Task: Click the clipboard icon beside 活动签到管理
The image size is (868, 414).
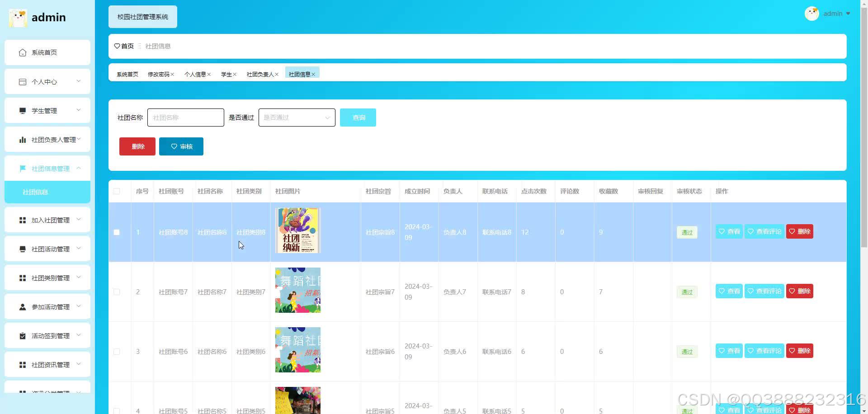Action: [23, 336]
